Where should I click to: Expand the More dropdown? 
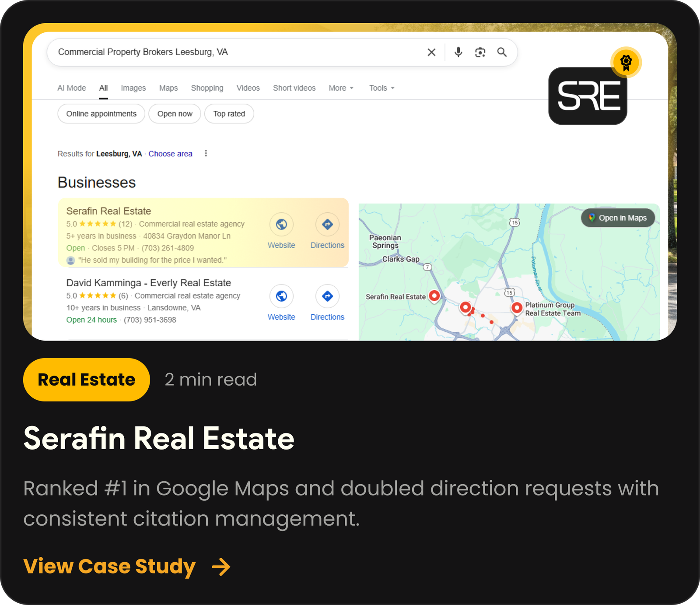coord(341,88)
